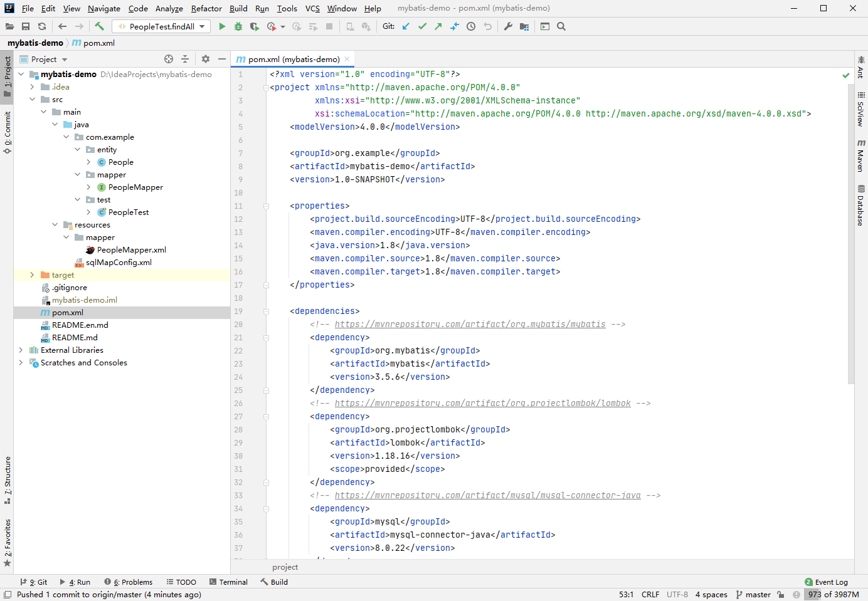Viewport: 868px width, 601px height.
Task: Run with coverage shield icon
Action: pyautogui.click(x=254, y=26)
